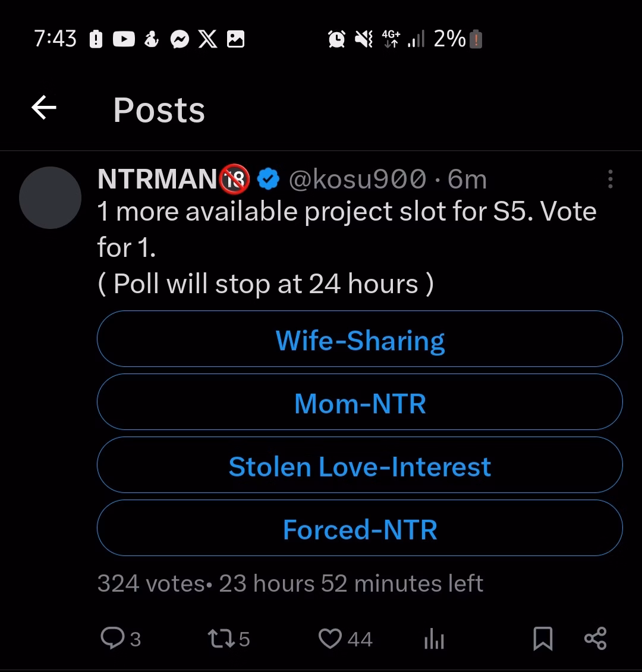Open the @kosu900 handle link
Image resolution: width=642 pixels, height=672 pixels.
pyautogui.click(x=357, y=179)
